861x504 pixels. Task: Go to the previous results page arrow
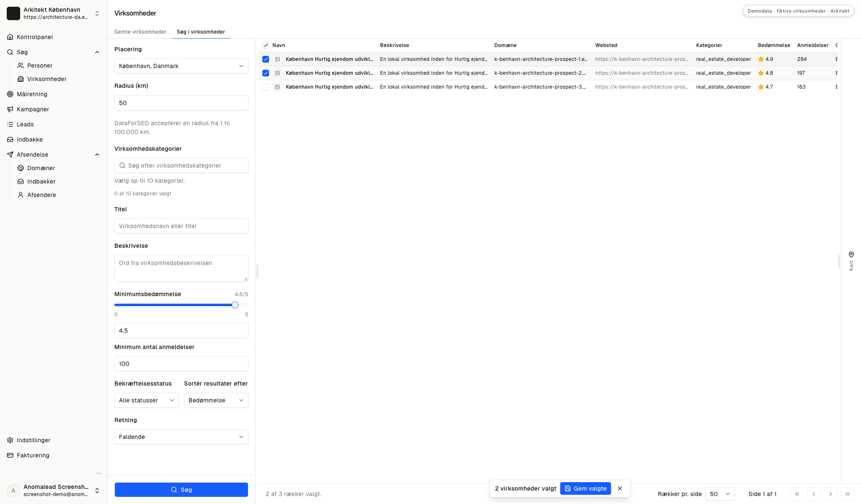(814, 494)
